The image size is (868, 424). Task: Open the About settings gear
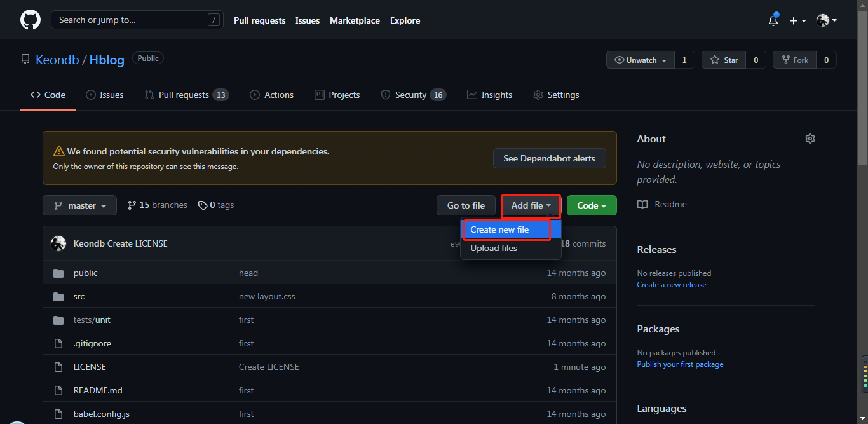810,139
